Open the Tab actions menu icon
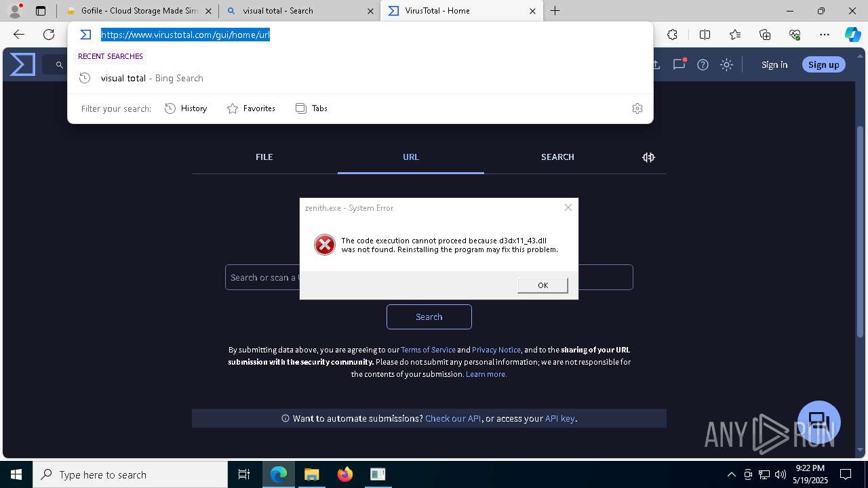 pos(41,11)
